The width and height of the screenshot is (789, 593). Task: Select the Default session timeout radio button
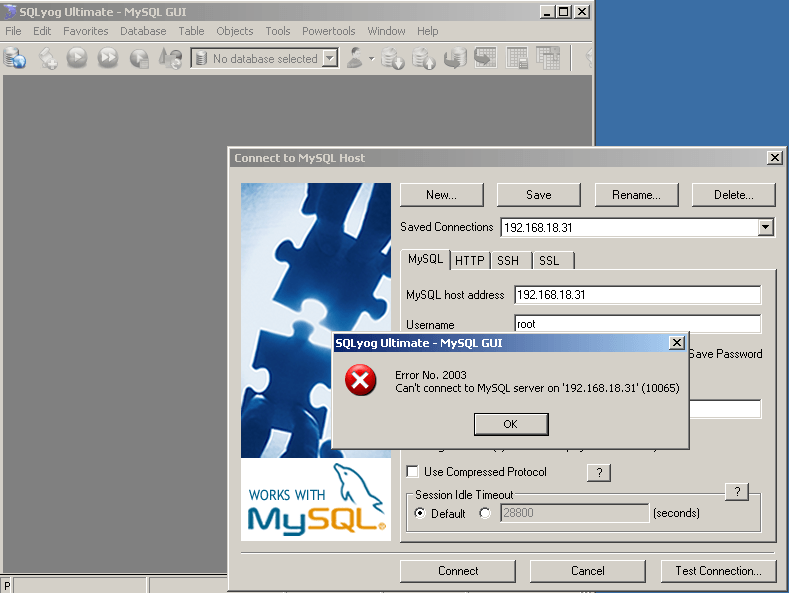coord(420,513)
